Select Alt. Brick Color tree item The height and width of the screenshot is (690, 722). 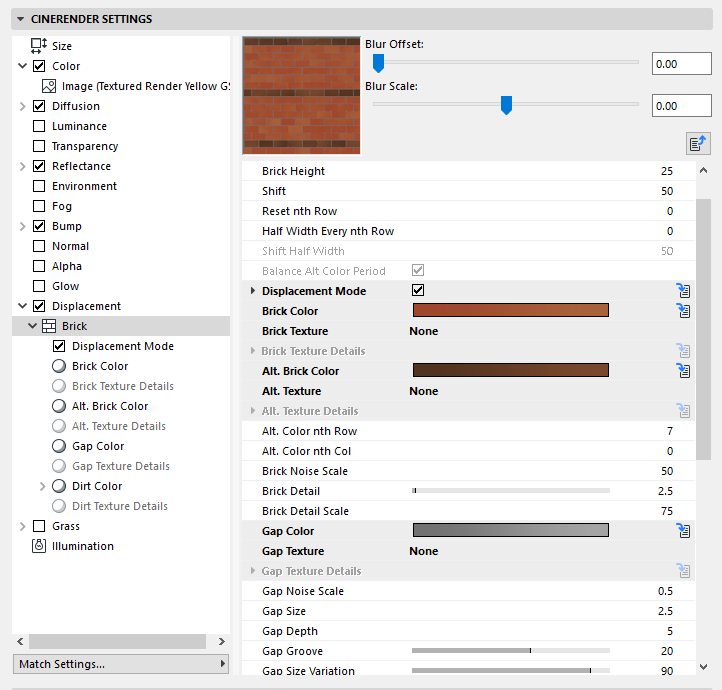(x=110, y=406)
